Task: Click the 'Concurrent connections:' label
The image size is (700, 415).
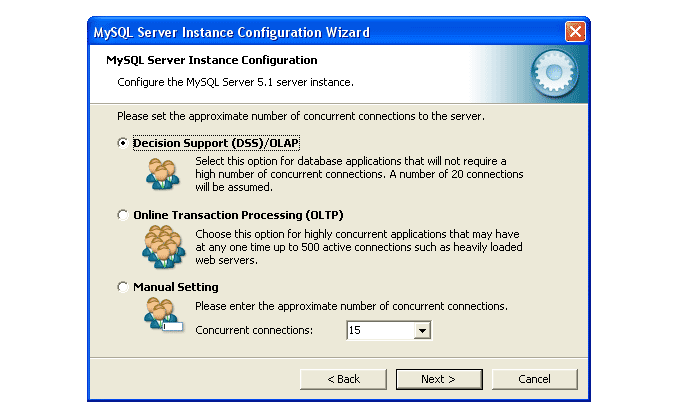Action: pyautogui.click(x=253, y=330)
